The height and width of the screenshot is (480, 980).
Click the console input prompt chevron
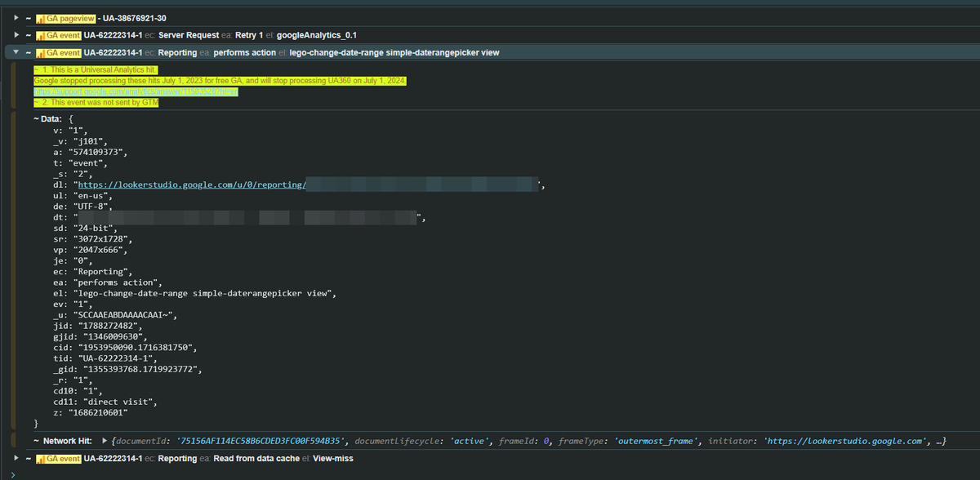click(12, 473)
